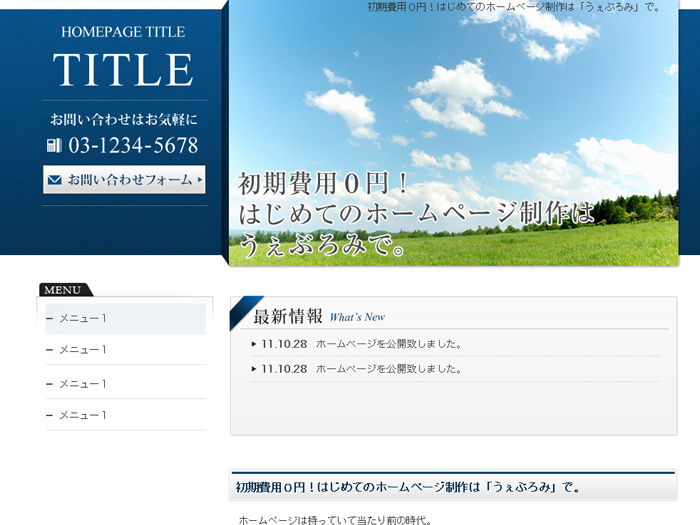Image resolution: width=700 pixels, height=525 pixels.
Task: Click the blue-bordered section heading 初期費用０円！はじめての…
Action: pos(454,486)
